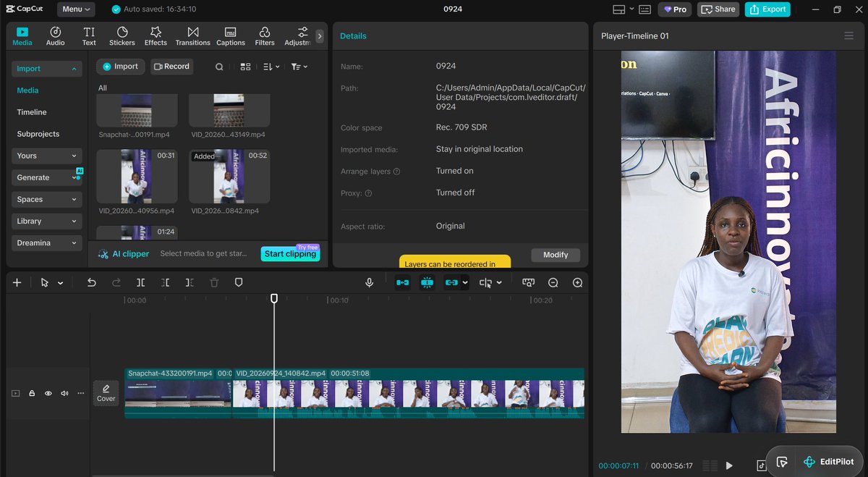Screen dimensions: 868x477
Task: Open the Stickers panel
Action: 122,36
